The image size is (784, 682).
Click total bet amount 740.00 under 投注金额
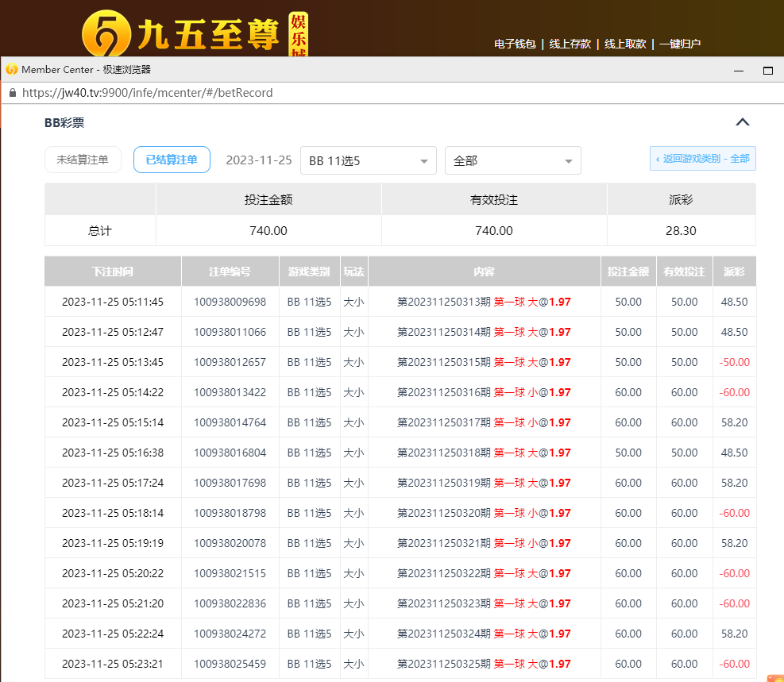click(268, 230)
